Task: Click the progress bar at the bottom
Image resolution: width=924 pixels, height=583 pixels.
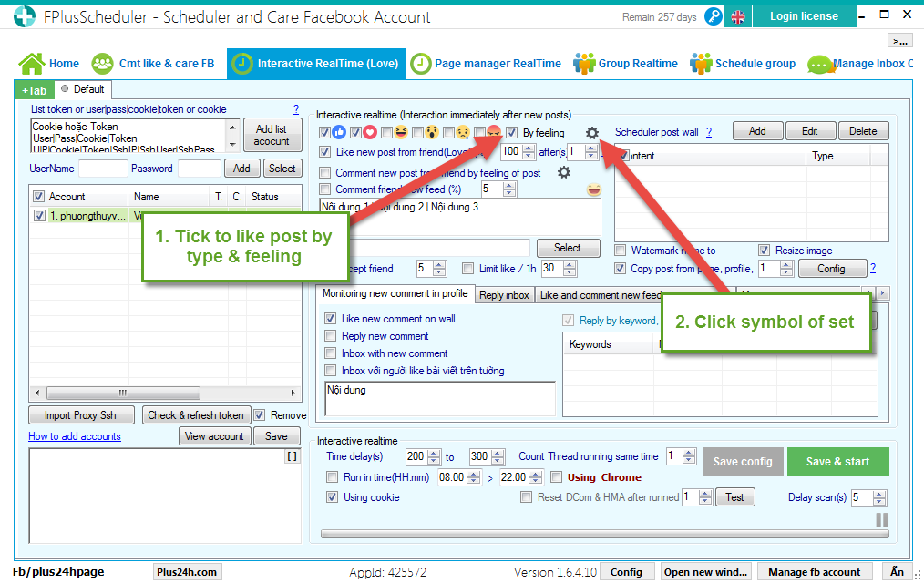Action: pyautogui.click(x=604, y=534)
